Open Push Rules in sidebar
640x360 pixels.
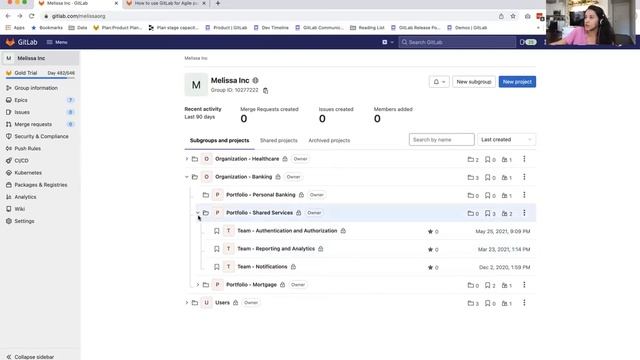pyautogui.click(x=28, y=148)
